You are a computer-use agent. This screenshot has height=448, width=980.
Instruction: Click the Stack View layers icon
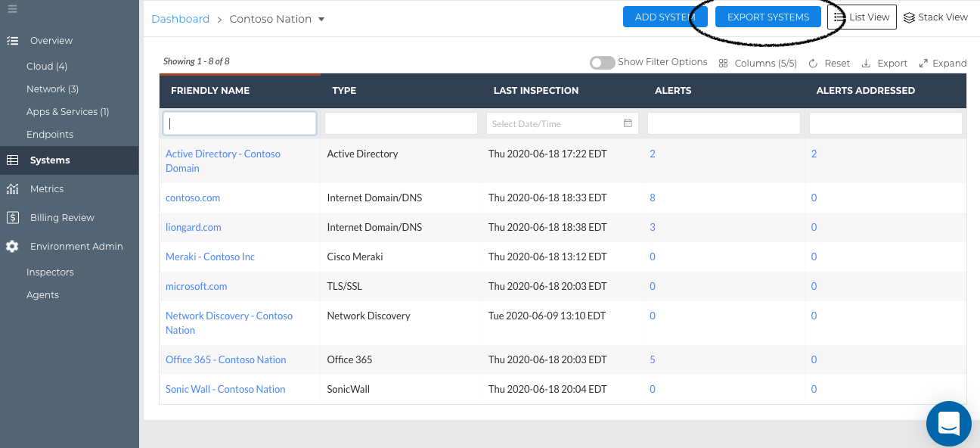(x=909, y=17)
